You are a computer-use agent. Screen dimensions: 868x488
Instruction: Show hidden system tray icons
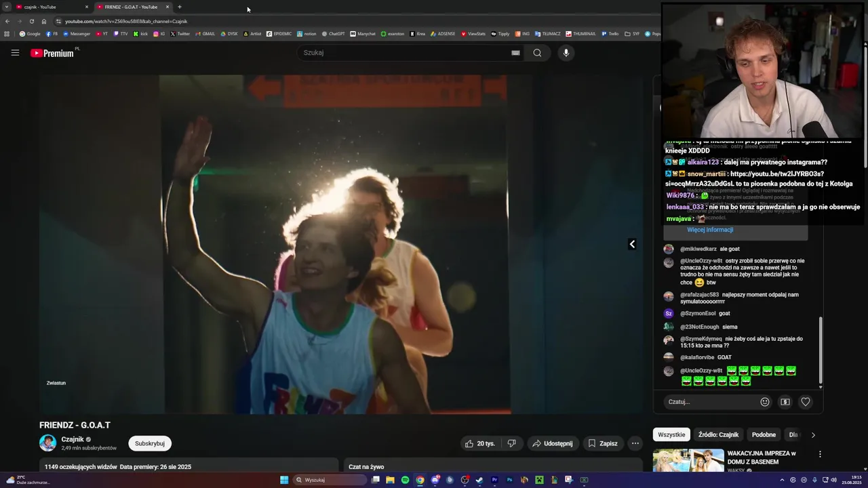[782, 480]
